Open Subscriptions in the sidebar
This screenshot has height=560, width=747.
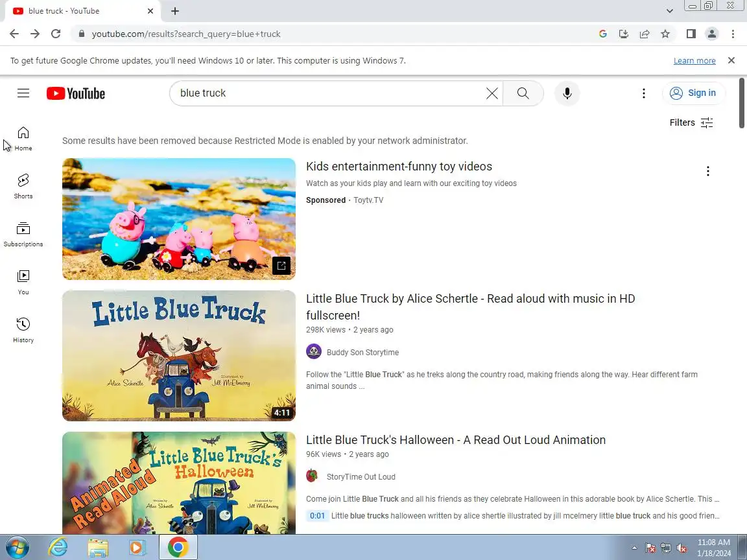pos(23,234)
